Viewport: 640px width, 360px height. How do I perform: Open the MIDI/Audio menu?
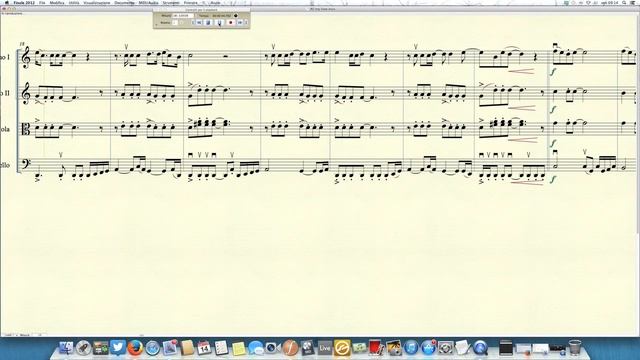tap(149, 2)
